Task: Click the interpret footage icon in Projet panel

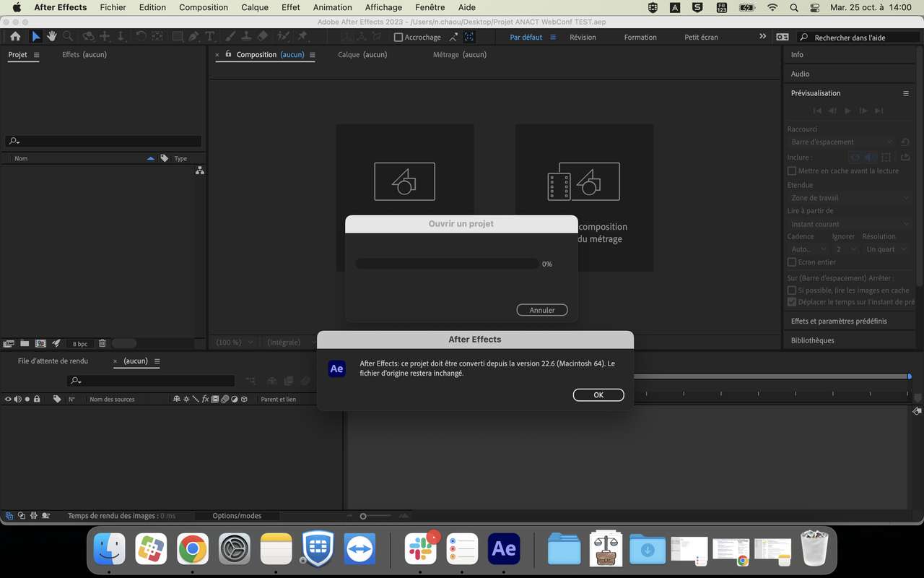Action: point(9,343)
